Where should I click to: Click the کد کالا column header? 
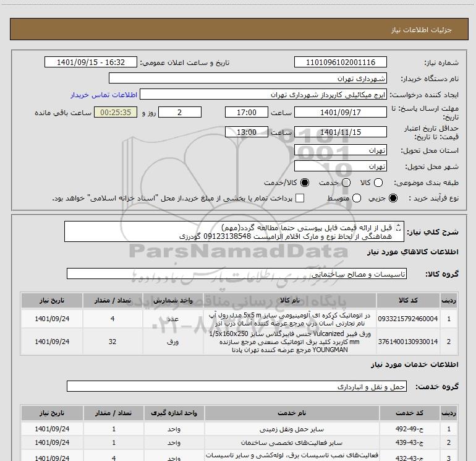point(408,300)
